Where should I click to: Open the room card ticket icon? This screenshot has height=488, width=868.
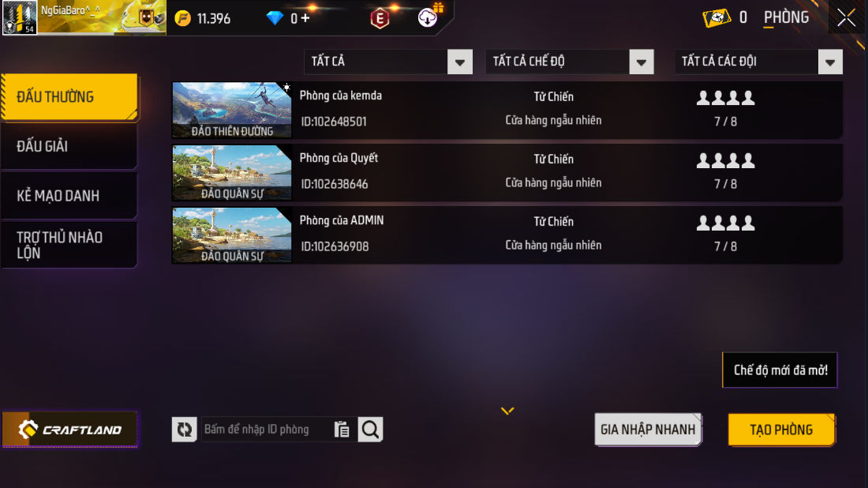pyautogui.click(x=716, y=17)
